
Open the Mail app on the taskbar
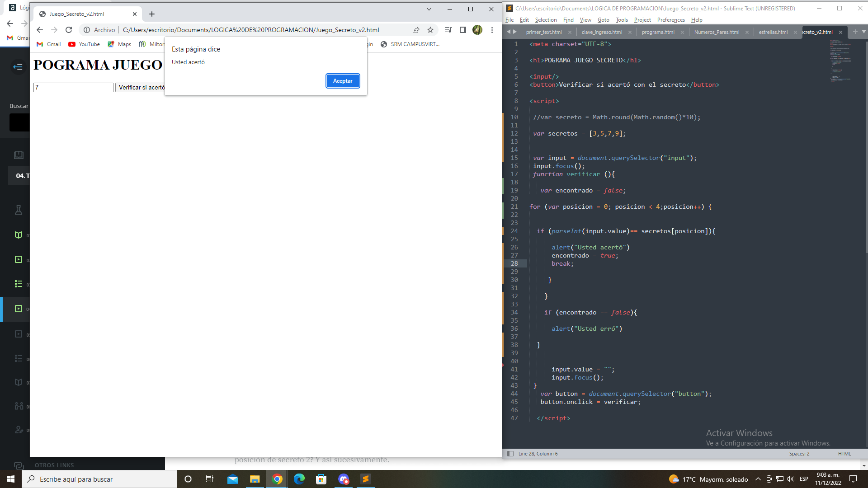233,479
